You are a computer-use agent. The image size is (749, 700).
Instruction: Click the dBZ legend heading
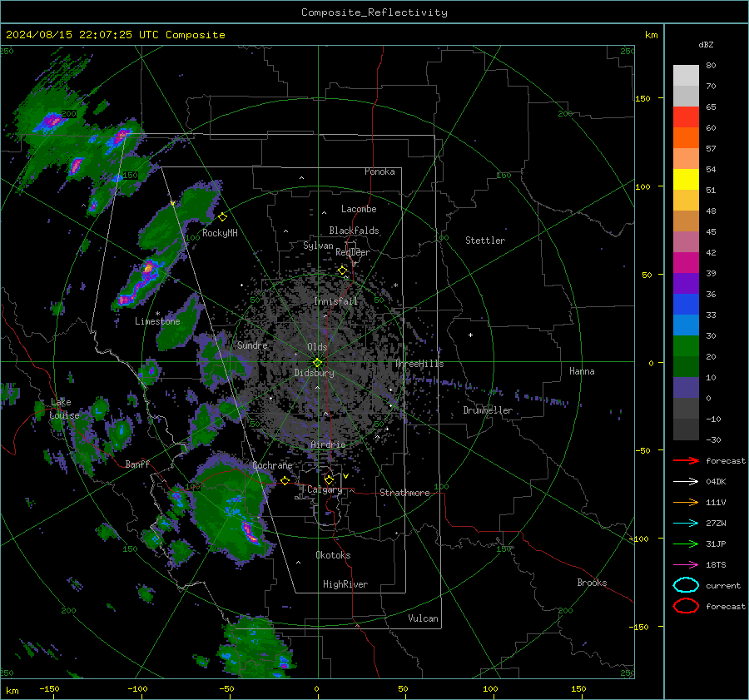(706, 45)
